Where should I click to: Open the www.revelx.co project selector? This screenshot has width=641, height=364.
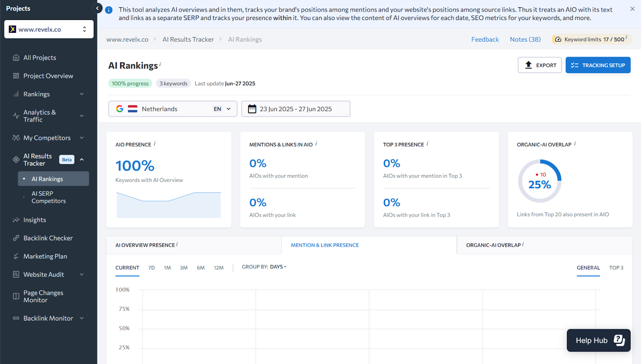[49, 29]
